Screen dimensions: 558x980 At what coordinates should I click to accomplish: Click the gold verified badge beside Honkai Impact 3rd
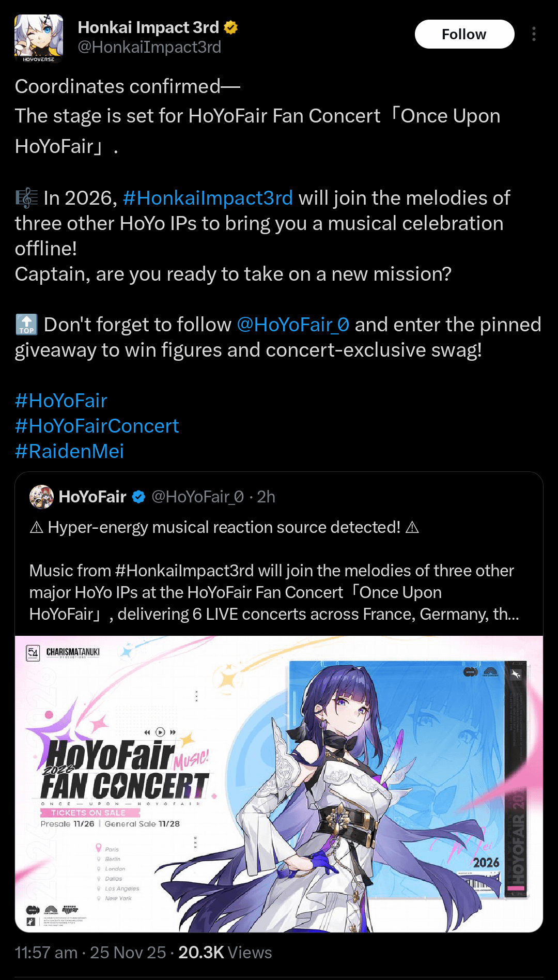(231, 27)
